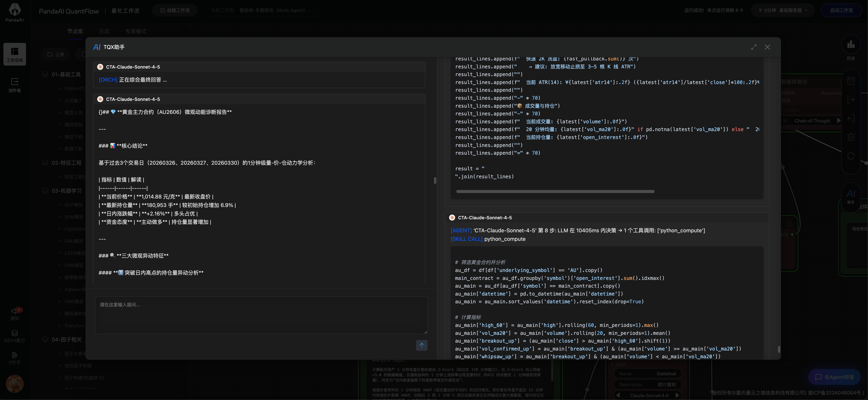Viewport: 868px width, 400px height.
Task: Click the question input text field
Action: (x=261, y=315)
